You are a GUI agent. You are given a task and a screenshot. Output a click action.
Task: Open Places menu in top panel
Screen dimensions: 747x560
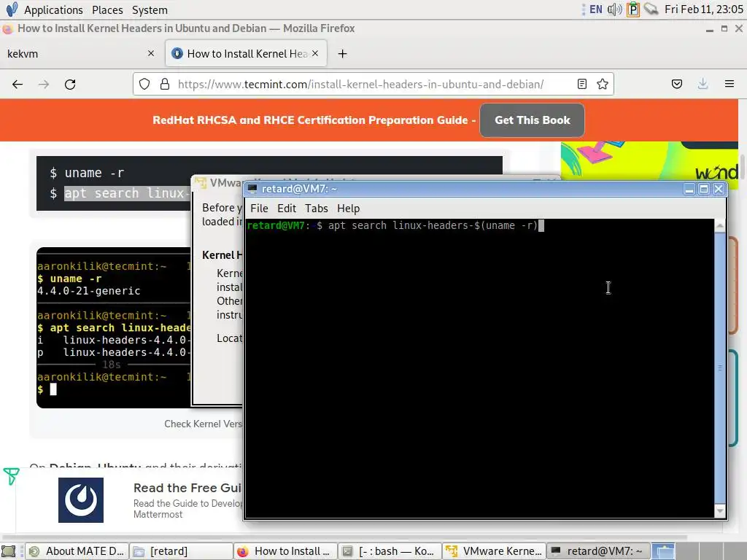107,9
